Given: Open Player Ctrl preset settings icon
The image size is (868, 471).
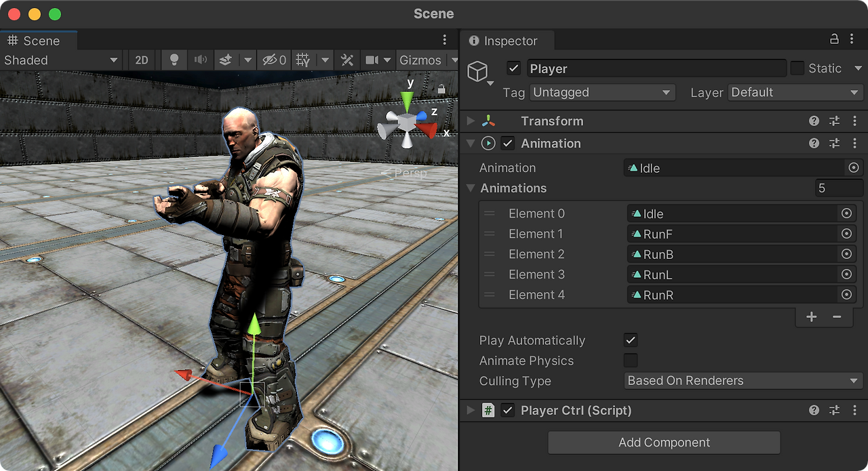Looking at the screenshot, I should pos(834,410).
